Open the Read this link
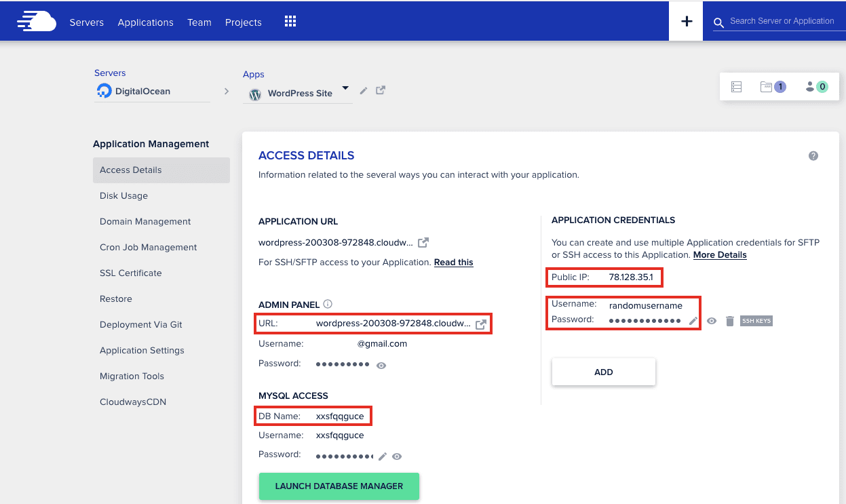 [453, 263]
